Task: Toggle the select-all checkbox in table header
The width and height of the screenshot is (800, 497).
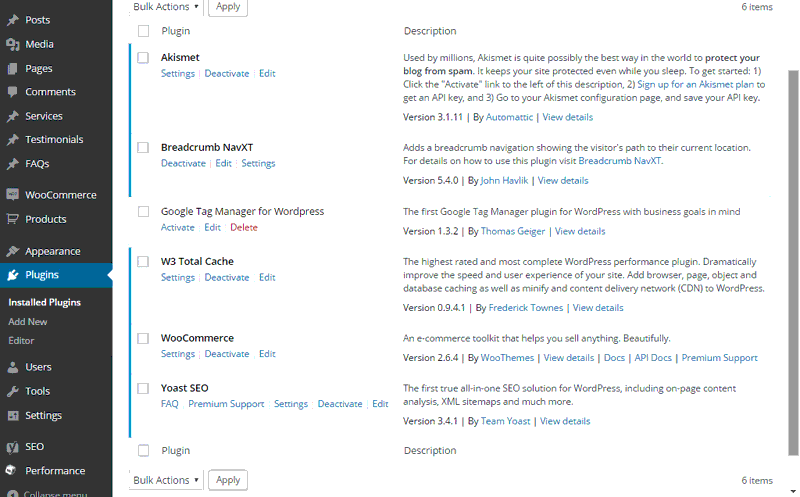Action: point(143,31)
